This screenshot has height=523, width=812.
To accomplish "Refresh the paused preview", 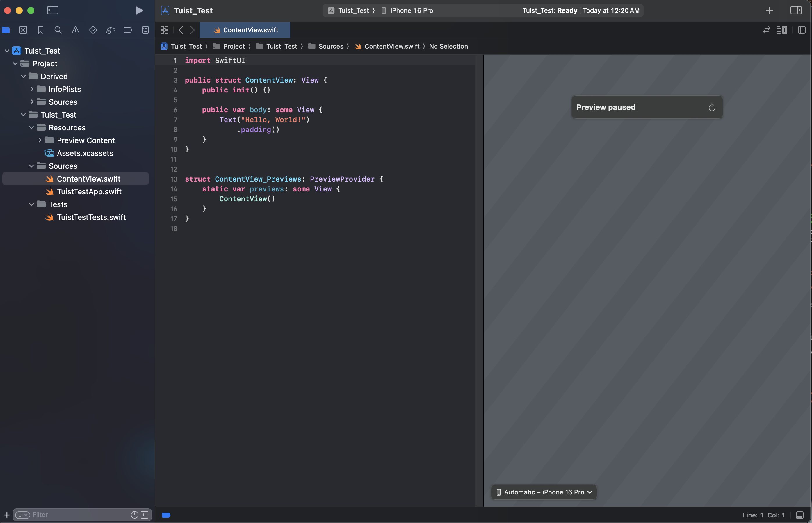I will pyautogui.click(x=712, y=107).
